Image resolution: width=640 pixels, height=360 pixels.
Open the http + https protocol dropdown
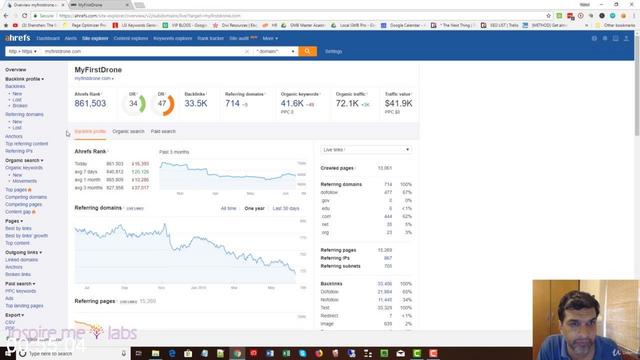[23, 51]
